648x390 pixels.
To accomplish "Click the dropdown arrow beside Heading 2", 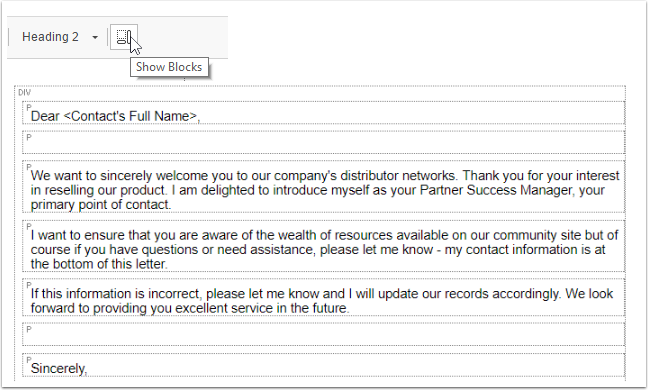I will click(x=95, y=38).
